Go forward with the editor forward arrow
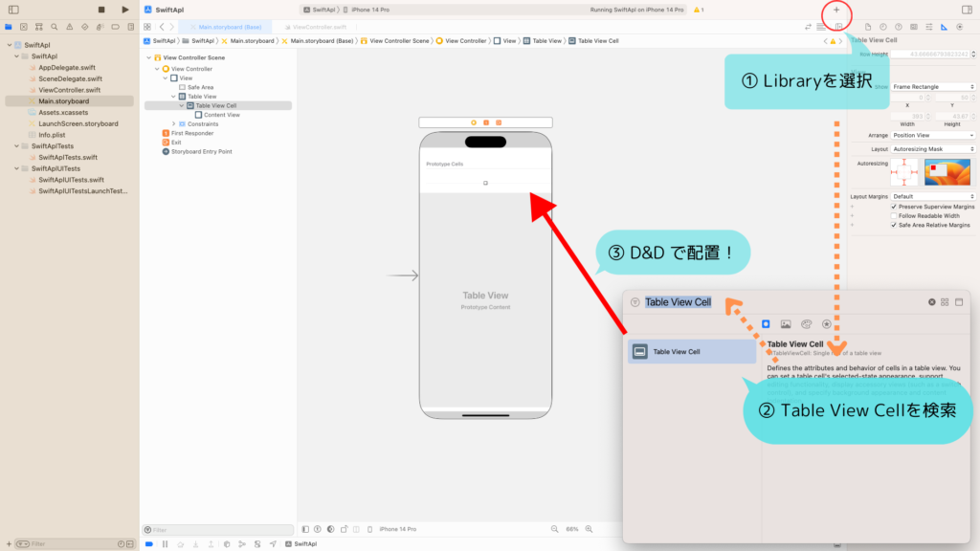 click(x=172, y=27)
